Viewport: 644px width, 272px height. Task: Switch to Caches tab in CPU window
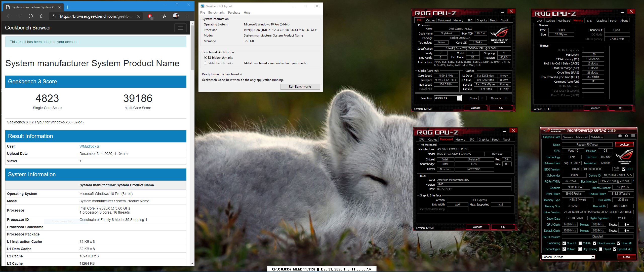tap(430, 20)
